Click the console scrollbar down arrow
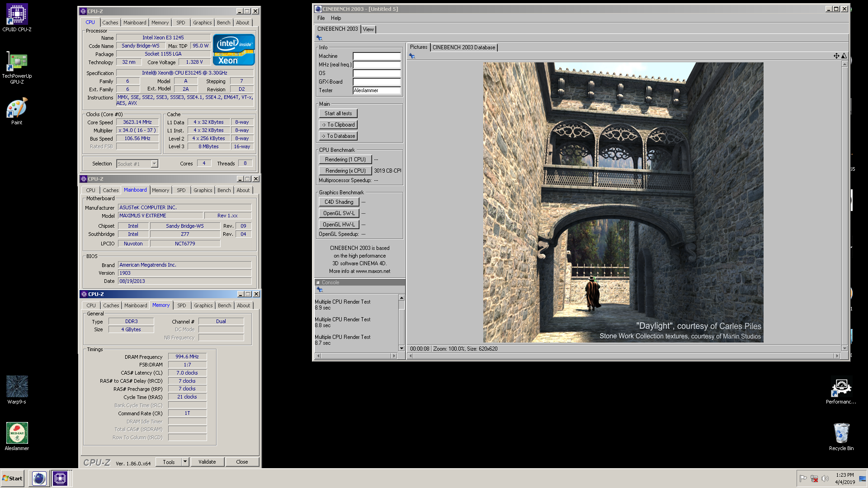 tap(401, 348)
